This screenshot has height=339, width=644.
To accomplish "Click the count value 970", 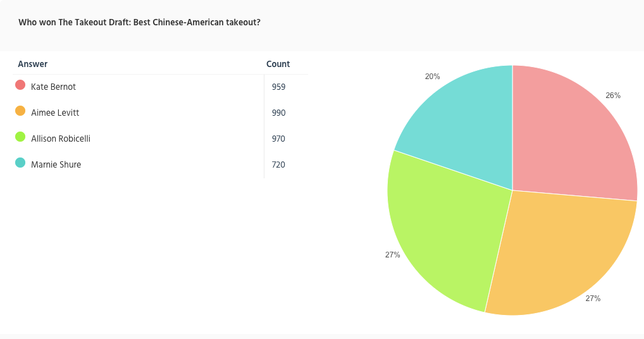I will pyautogui.click(x=278, y=139).
